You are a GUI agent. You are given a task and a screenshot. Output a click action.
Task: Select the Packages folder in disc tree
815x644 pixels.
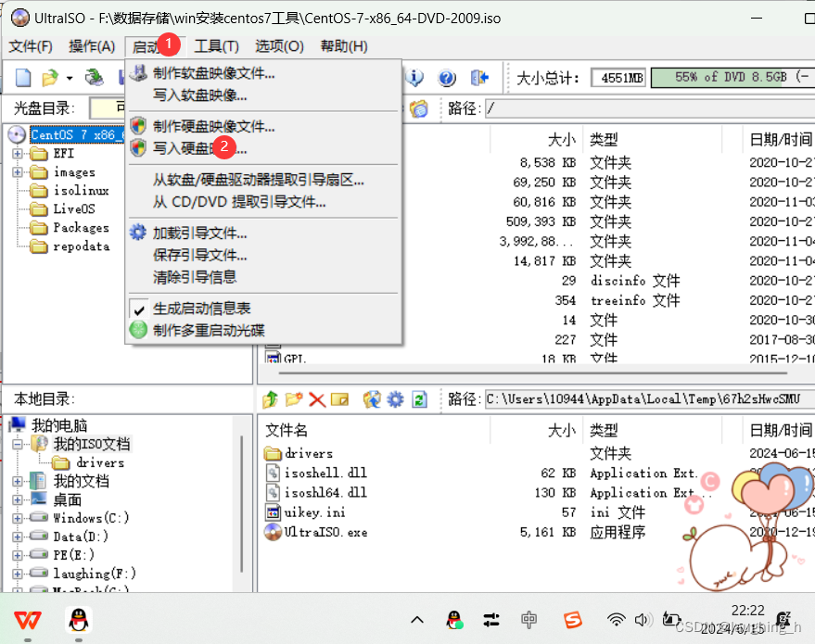pos(81,228)
